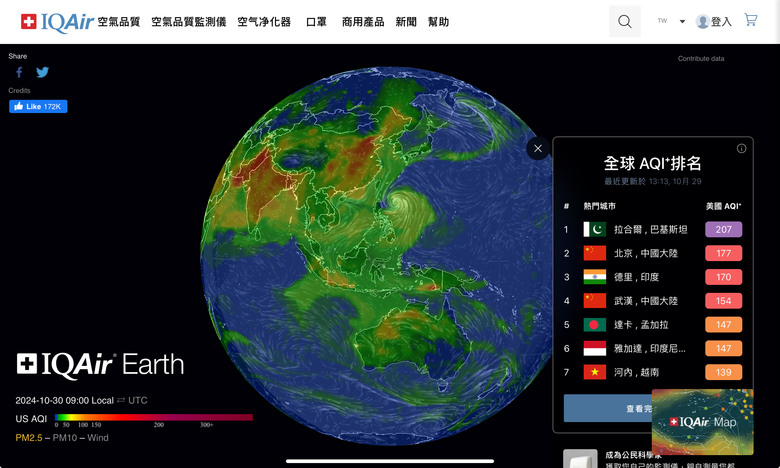
Task: Open 空气净化器 menu
Action: (264, 22)
